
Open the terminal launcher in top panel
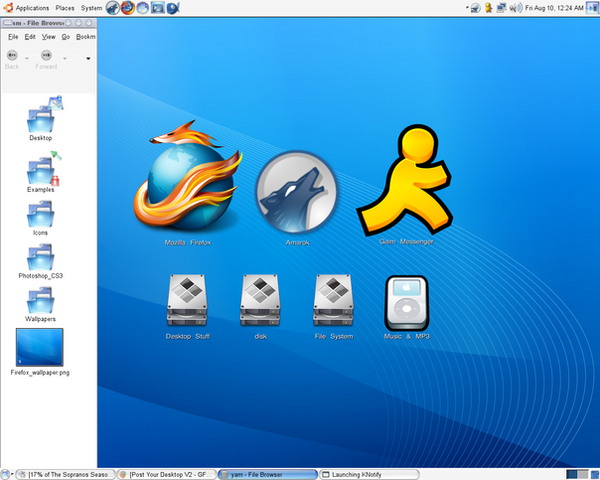pos(158,8)
